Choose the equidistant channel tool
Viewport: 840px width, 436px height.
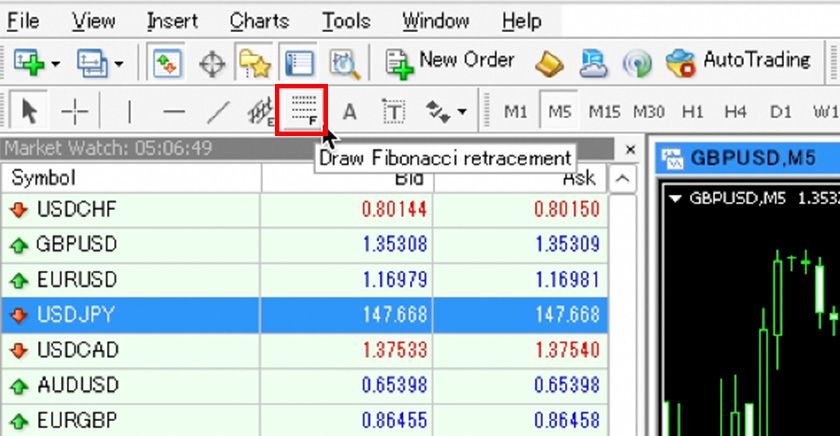coord(260,111)
